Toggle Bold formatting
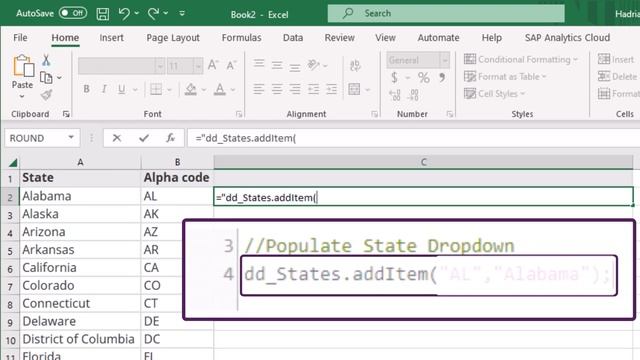Screen dimensions: 640x360 pos(87,89)
